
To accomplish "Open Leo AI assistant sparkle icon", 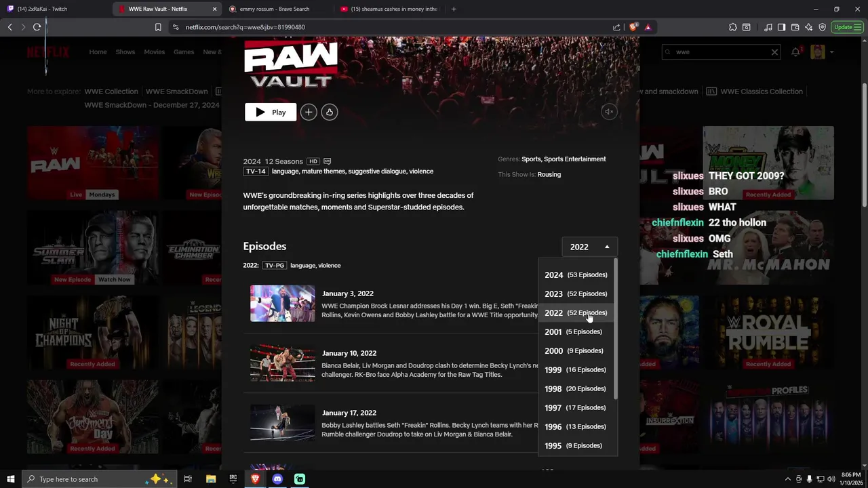I will click(808, 27).
